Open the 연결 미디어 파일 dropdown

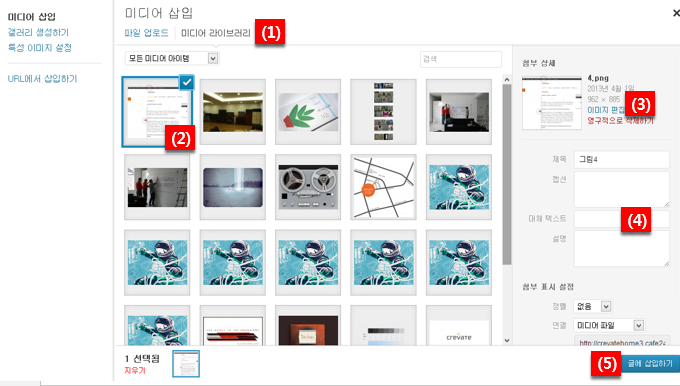coord(608,325)
